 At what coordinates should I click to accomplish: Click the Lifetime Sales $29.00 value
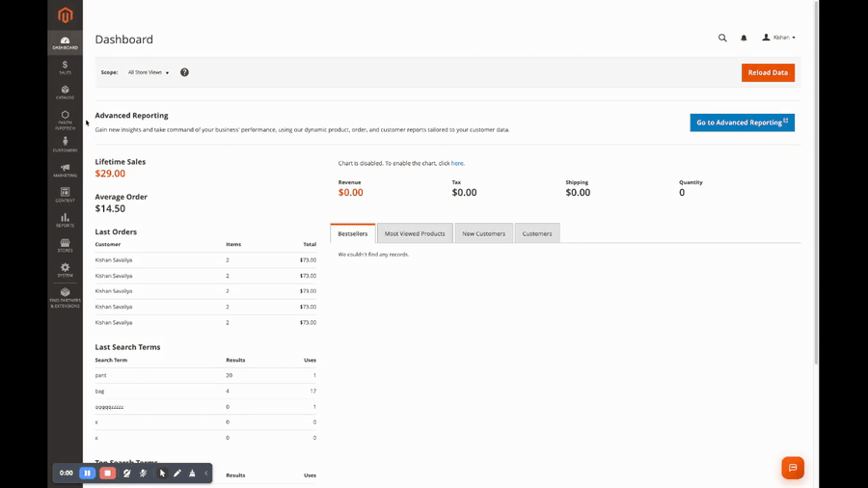tap(110, 174)
